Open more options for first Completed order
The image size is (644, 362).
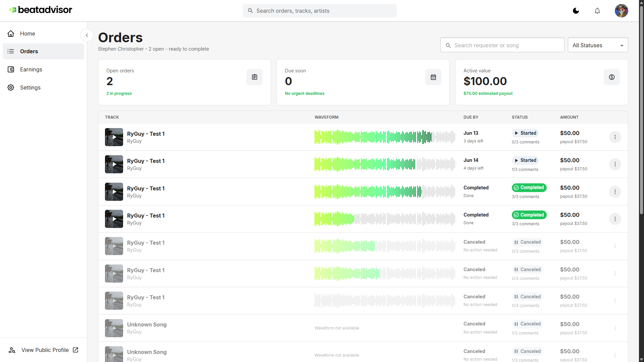615,192
